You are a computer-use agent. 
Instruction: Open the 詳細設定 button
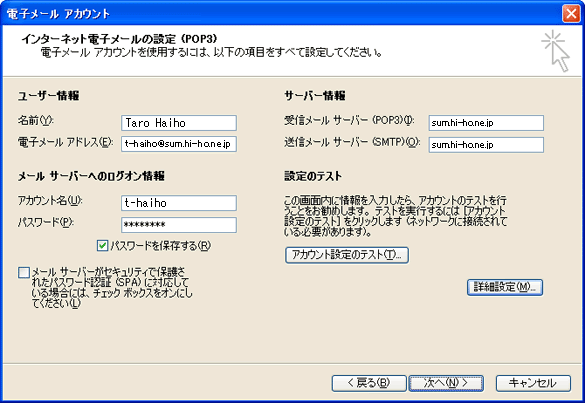point(505,287)
